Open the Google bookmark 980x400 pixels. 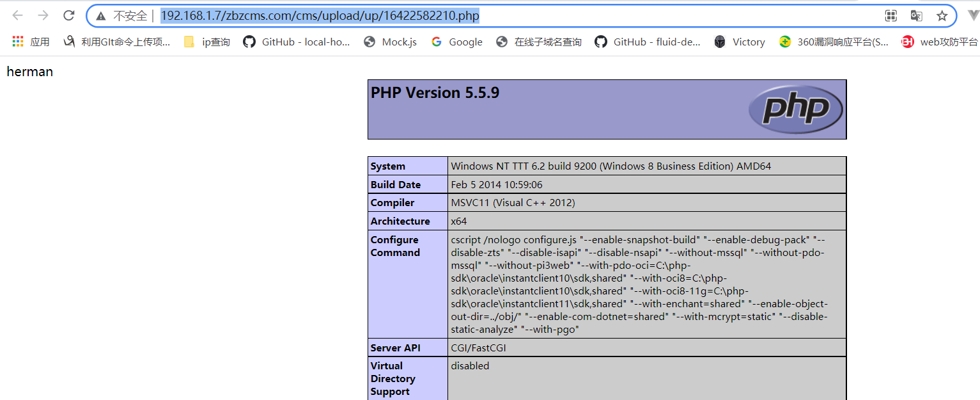(457, 42)
